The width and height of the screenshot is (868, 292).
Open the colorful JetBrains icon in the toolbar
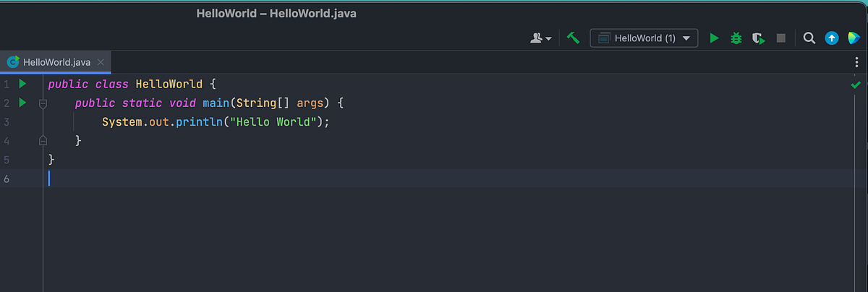coord(854,38)
